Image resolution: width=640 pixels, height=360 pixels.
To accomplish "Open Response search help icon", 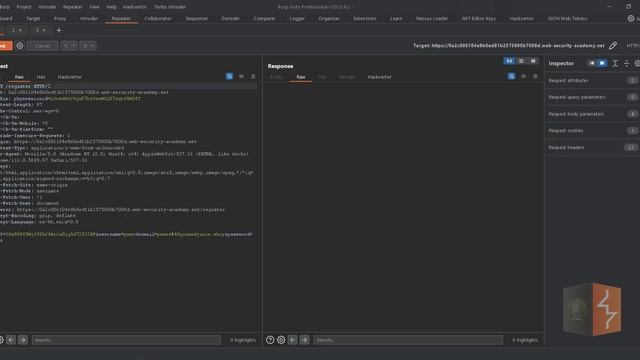I will pyautogui.click(x=270, y=340).
